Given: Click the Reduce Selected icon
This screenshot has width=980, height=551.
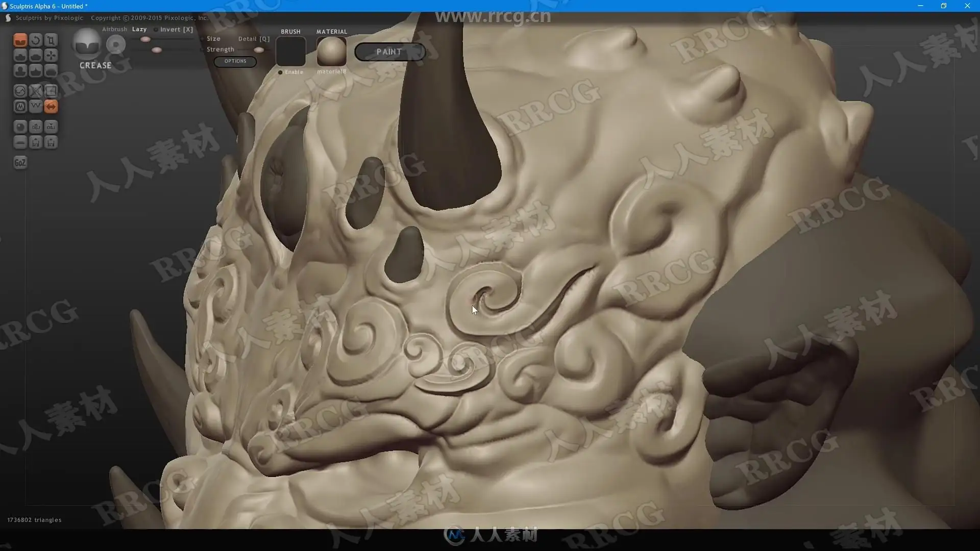Looking at the screenshot, I should click(35, 91).
